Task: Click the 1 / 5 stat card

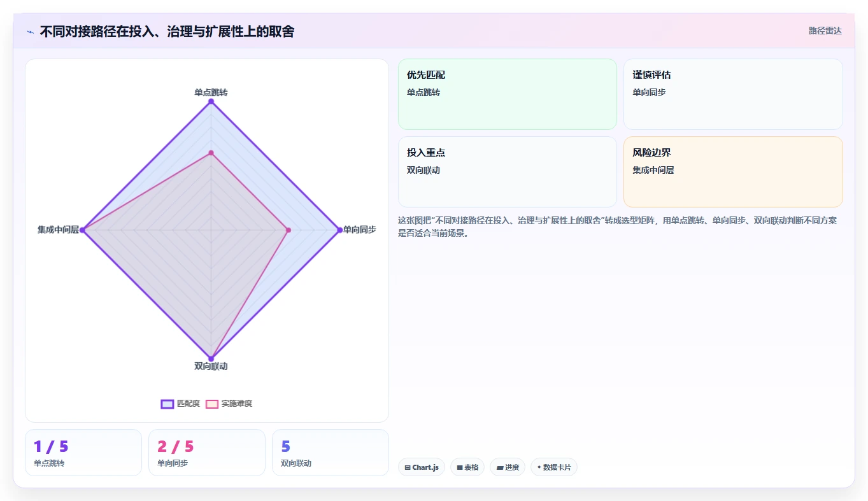Action: (x=83, y=453)
